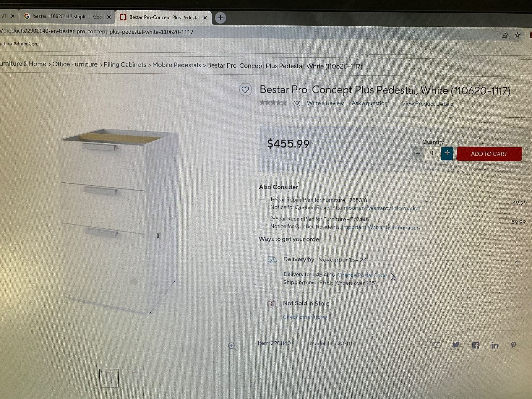Increase quantity with plus button
This screenshot has width=532, height=399.
tap(447, 153)
